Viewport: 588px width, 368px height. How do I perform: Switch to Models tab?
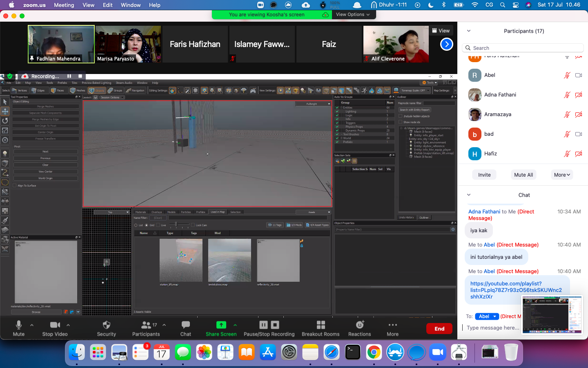(x=171, y=212)
